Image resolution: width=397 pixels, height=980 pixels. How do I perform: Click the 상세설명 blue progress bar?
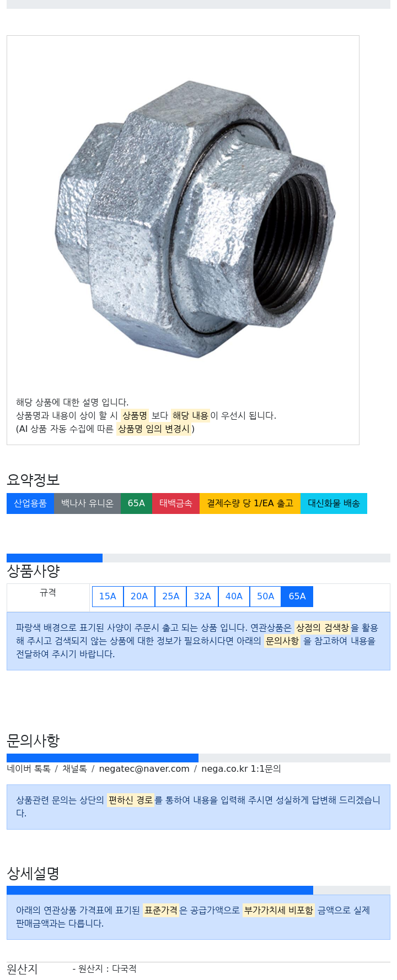tap(160, 890)
